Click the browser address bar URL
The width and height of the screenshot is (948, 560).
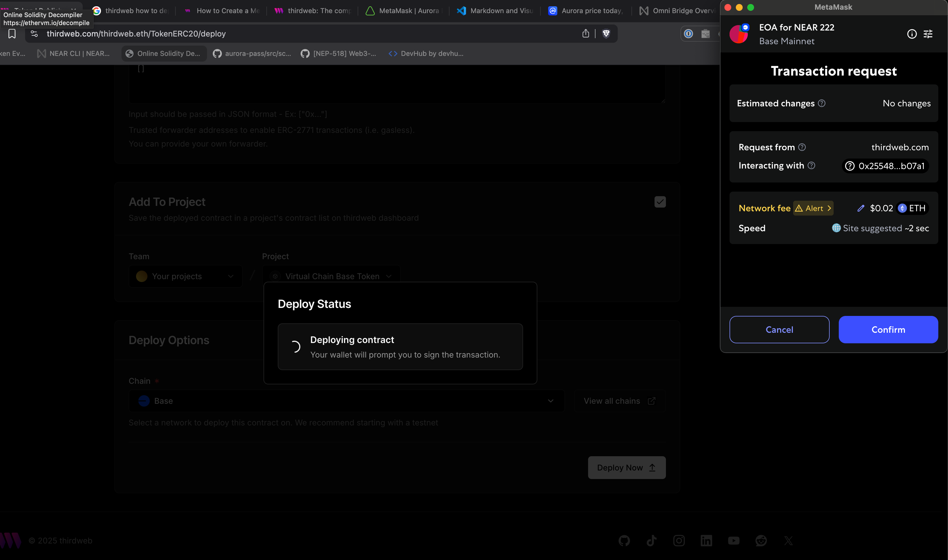[x=136, y=34]
